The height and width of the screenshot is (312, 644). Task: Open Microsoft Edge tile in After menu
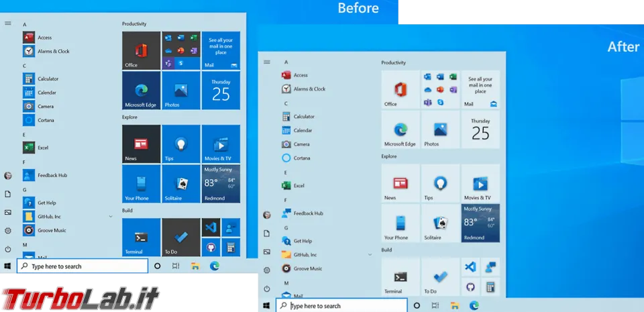[400, 129]
